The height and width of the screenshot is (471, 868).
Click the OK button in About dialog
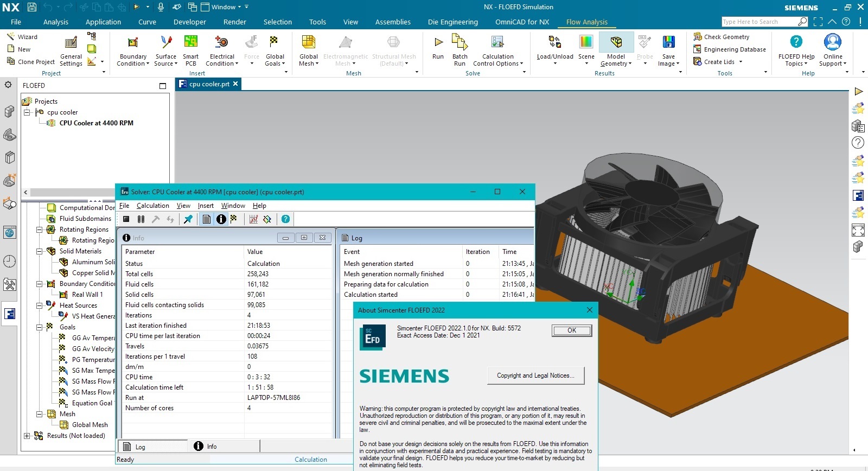(571, 330)
